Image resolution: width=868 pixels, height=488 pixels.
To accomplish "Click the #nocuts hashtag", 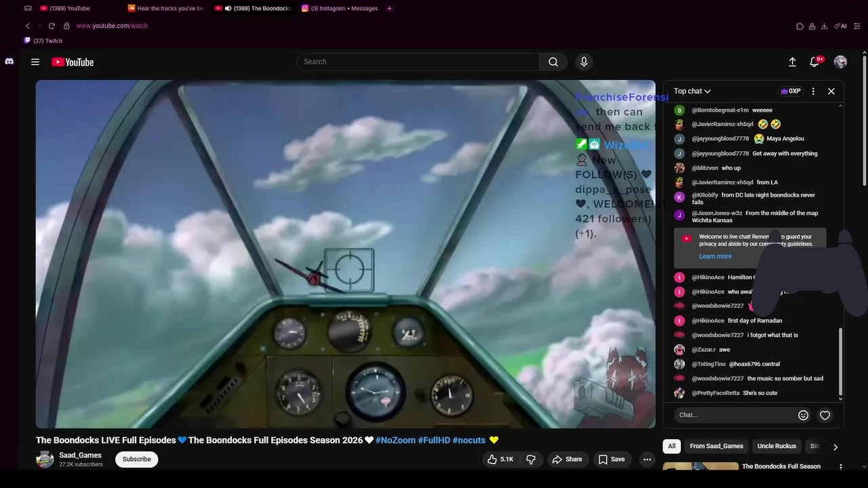I will [x=469, y=440].
